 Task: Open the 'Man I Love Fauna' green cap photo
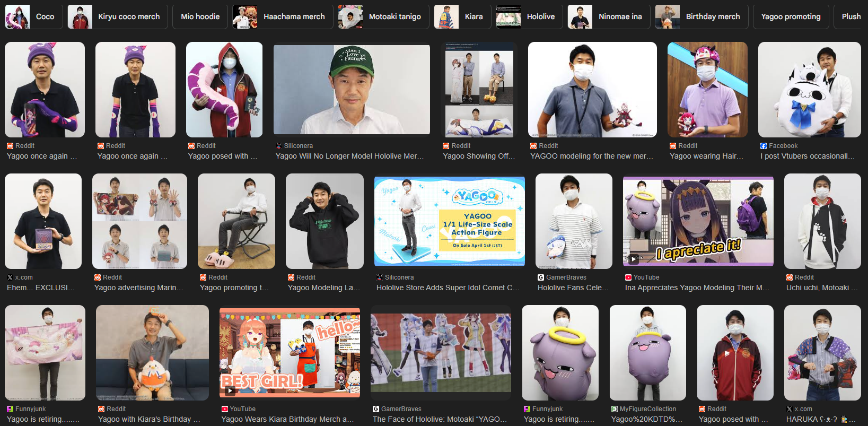352,90
